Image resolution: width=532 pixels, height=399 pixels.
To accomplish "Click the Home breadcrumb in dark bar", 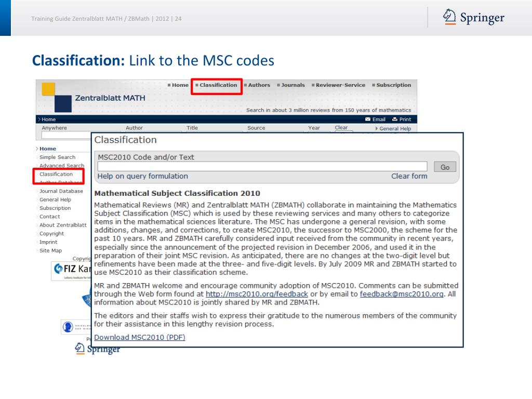I will tap(48, 119).
